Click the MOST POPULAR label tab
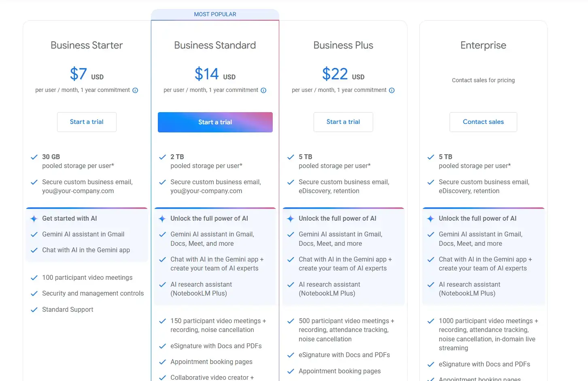 215,14
